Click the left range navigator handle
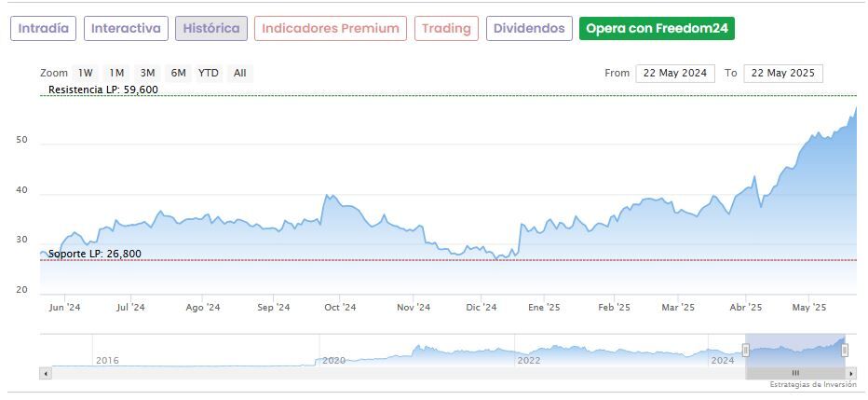The image size is (868, 400). coord(745,350)
